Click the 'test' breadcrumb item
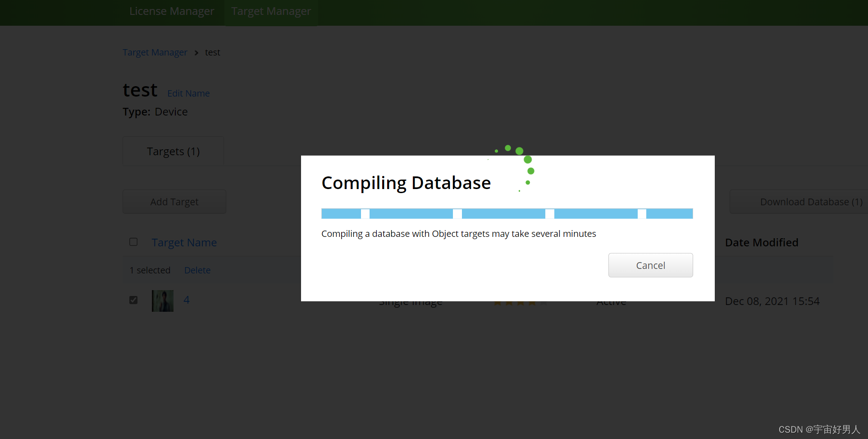The height and width of the screenshot is (439, 868). pyautogui.click(x=213, y=52)
